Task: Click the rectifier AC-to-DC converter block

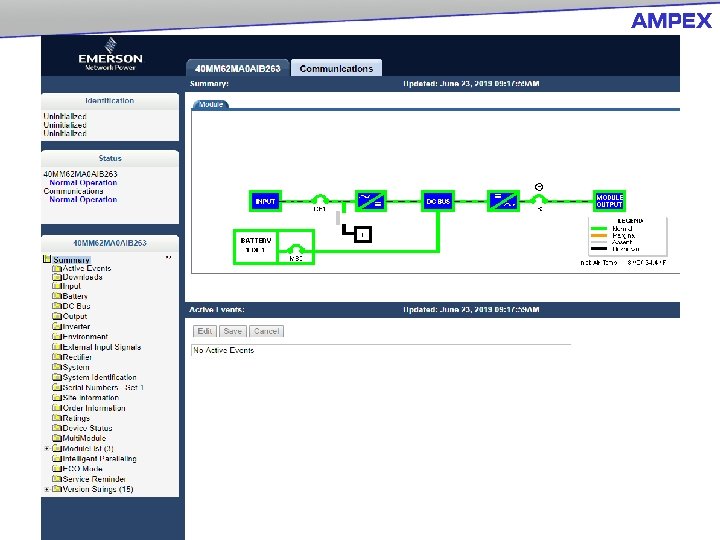Action: [x=371, y=201]
